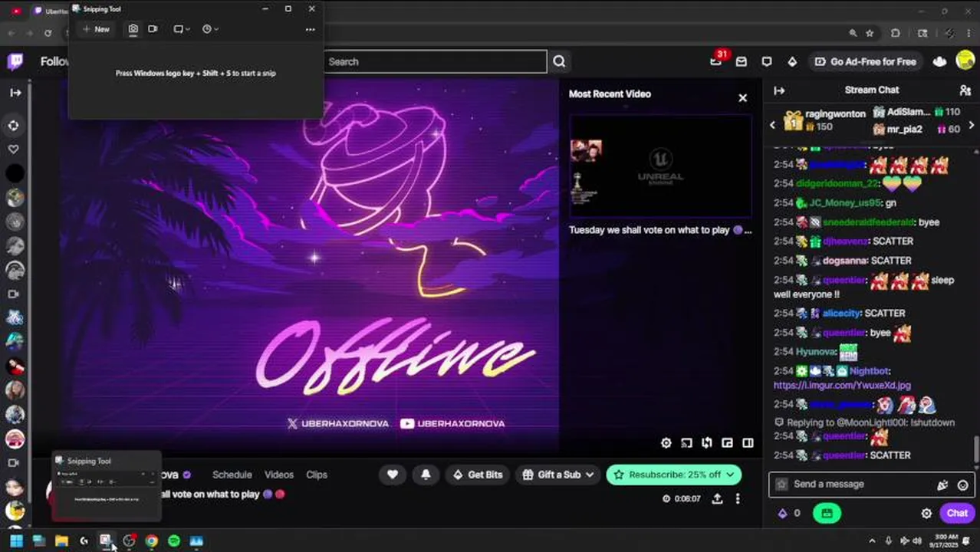Click the search magnifier button
The image size is (980, 552).
[559, 61]
